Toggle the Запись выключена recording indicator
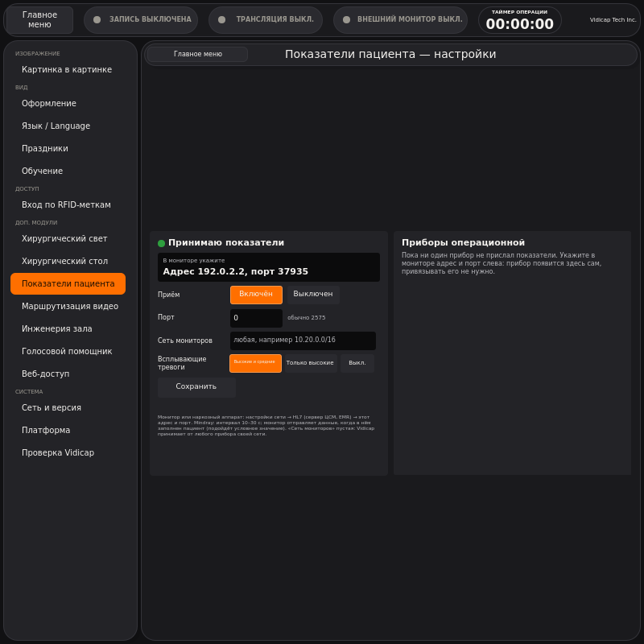The width and height of the screenshot is (644, 644). point(141,19)
